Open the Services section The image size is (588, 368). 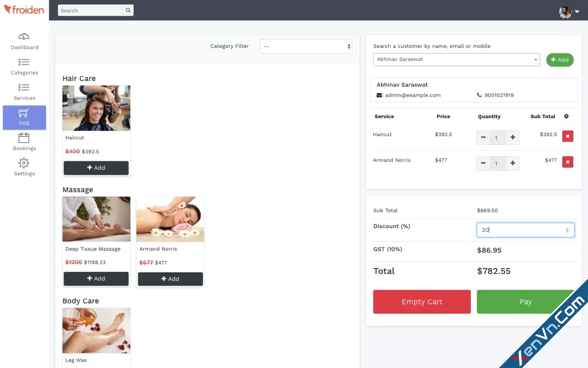24,92
